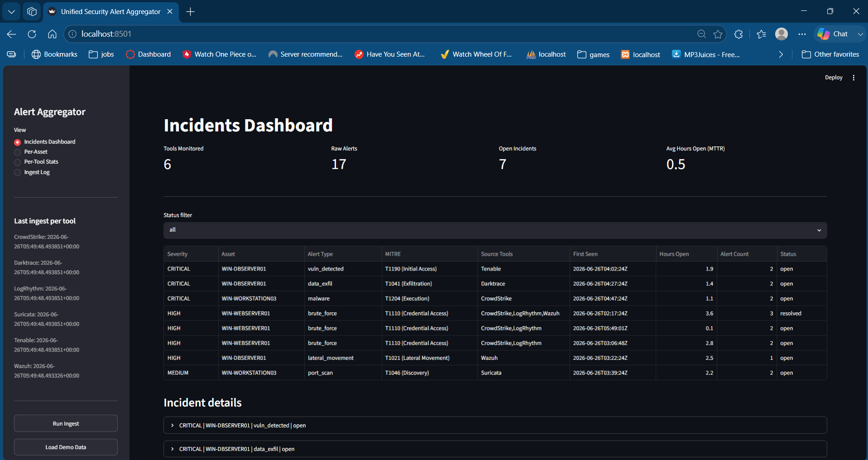Open browser settings and more menu
Viewport: 868px width, 460px height.
[x=802, y=34]
